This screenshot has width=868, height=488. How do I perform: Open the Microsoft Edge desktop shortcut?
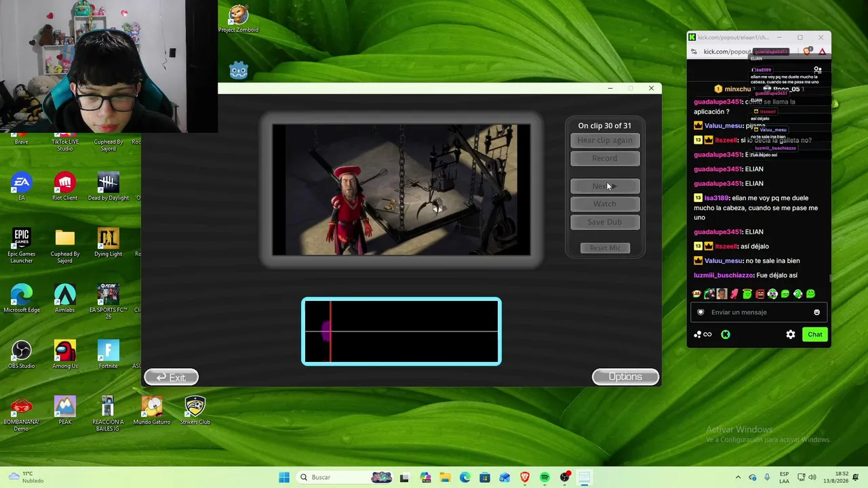22,298
